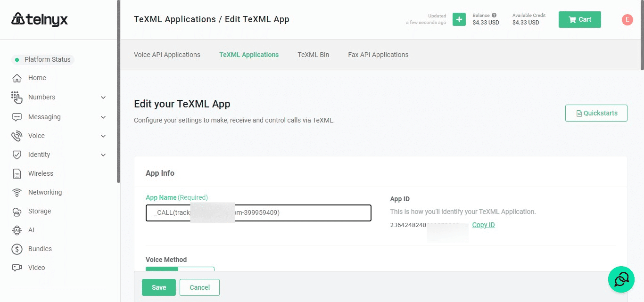Expand the Messaging submenu arrow

(103, 117)
